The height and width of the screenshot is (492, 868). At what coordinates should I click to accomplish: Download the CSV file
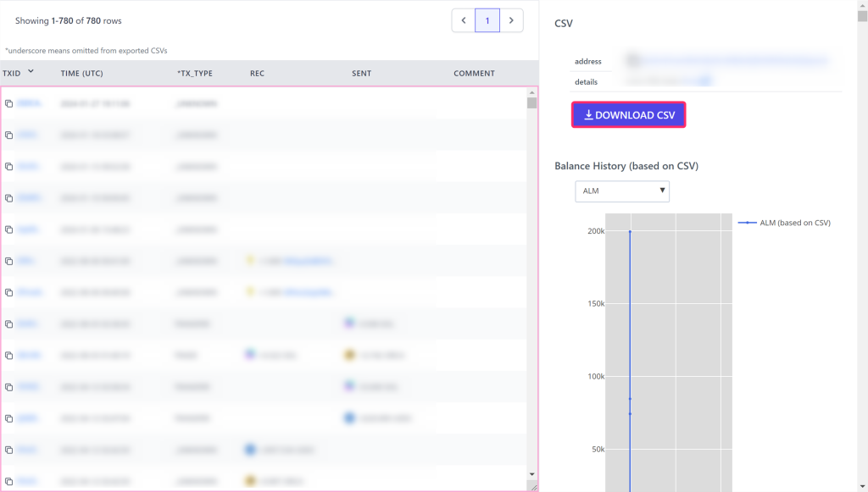(x=628, y=115)
